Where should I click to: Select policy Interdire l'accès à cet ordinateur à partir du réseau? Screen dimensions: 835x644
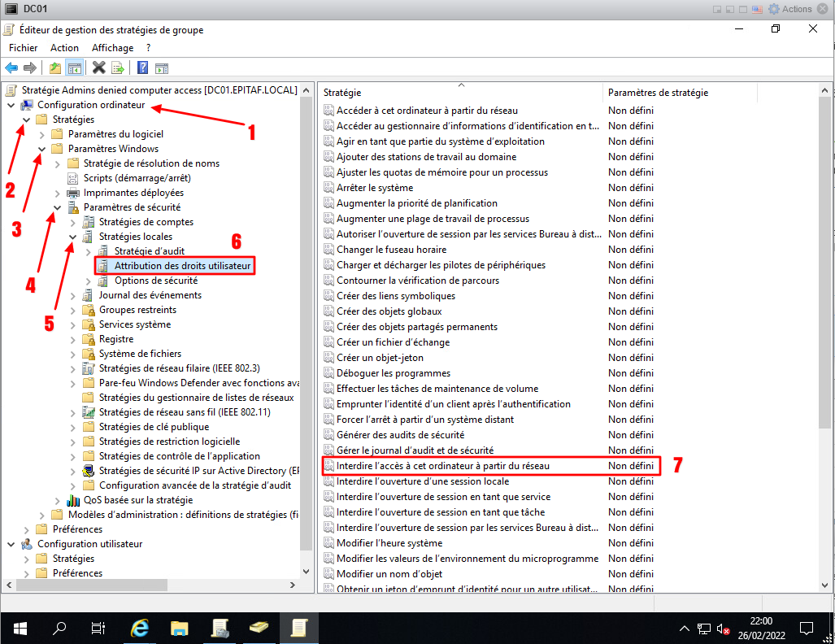click(443, 466)
